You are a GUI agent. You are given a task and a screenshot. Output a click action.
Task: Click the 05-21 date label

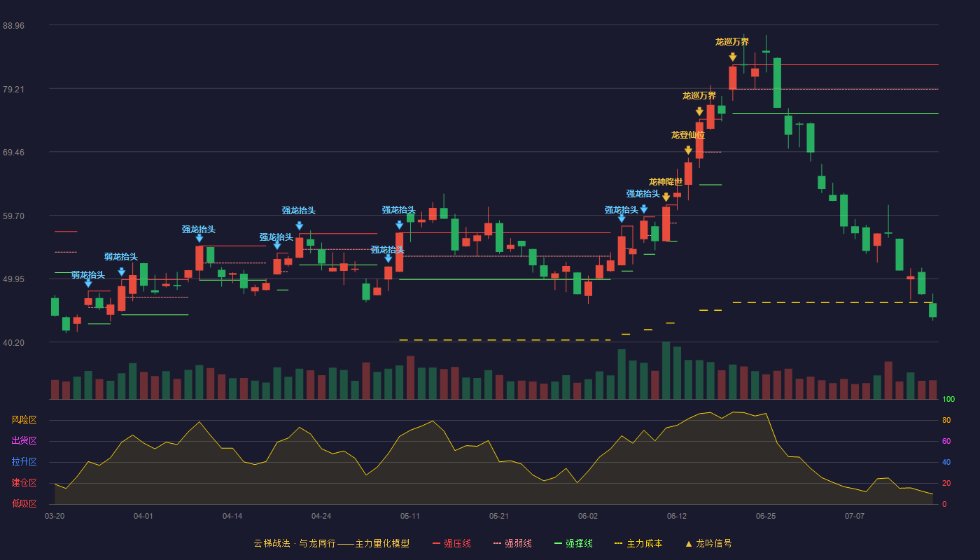pyautogui.click(x=499, y=516)
